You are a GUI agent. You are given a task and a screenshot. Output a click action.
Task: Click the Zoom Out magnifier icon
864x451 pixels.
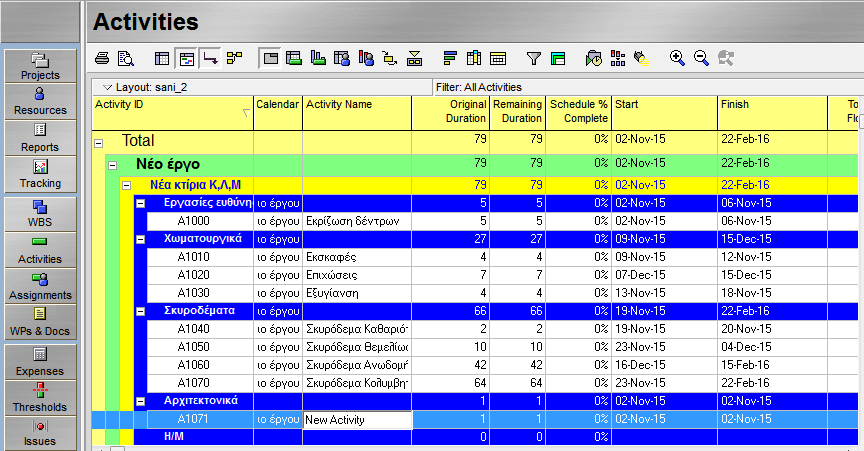click(701, 58)
